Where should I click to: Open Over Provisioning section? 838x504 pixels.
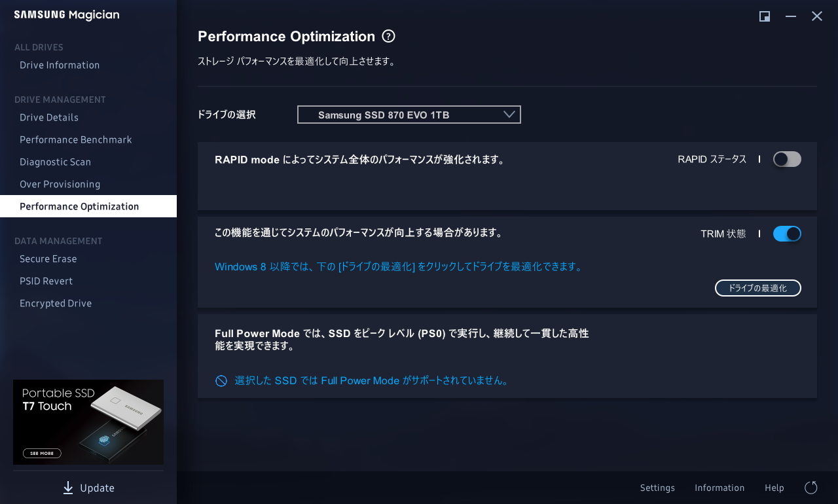tap(60, 184)
